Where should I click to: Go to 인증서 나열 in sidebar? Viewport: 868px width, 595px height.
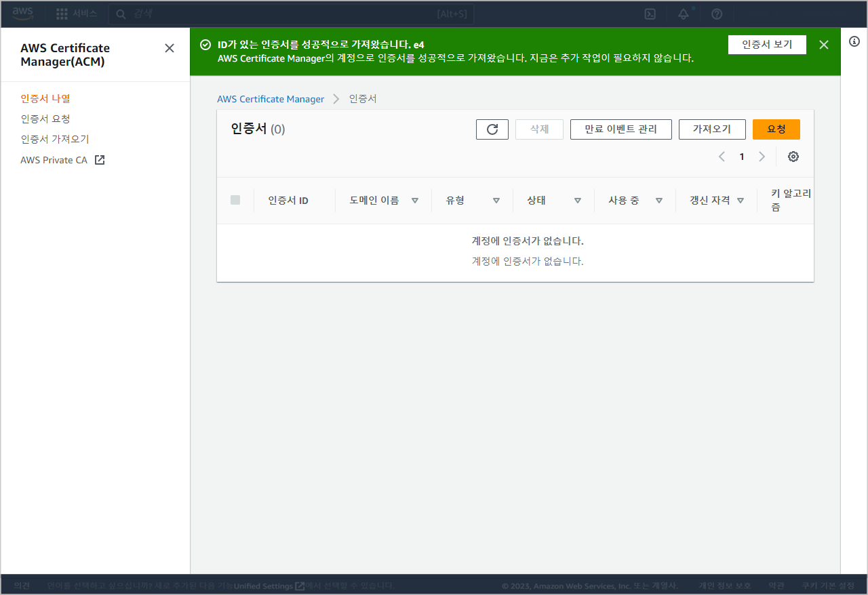(45, 98)
